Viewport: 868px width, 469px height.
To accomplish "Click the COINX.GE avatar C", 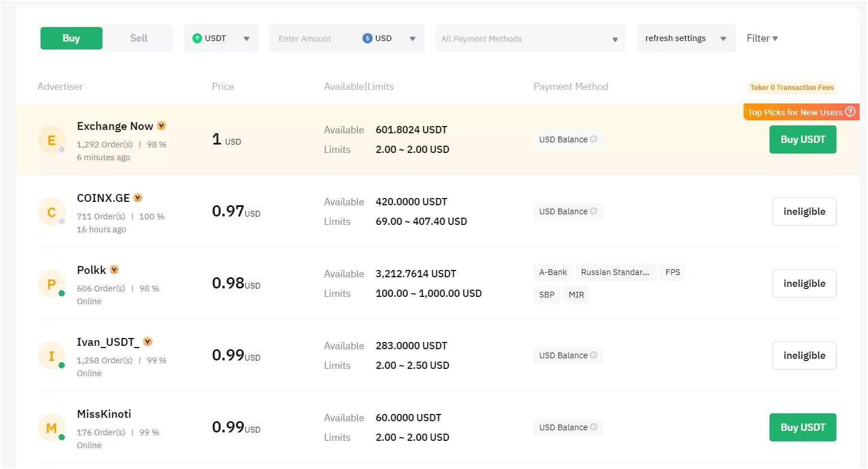I will (51, 211).
